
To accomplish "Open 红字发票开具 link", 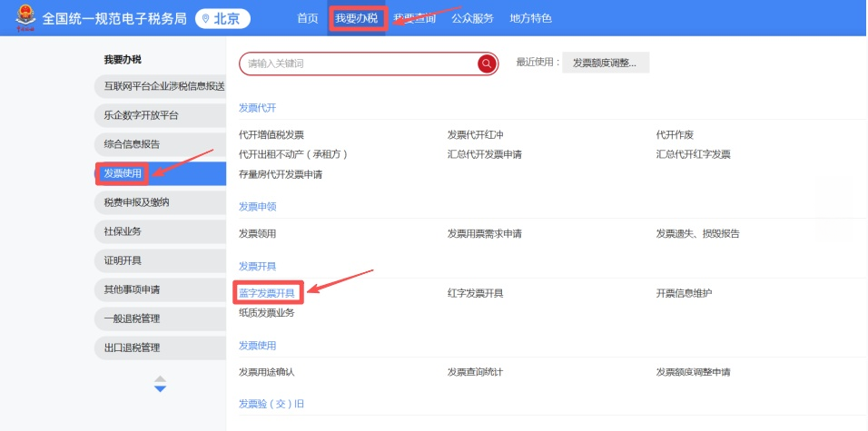I will [475, 293].
